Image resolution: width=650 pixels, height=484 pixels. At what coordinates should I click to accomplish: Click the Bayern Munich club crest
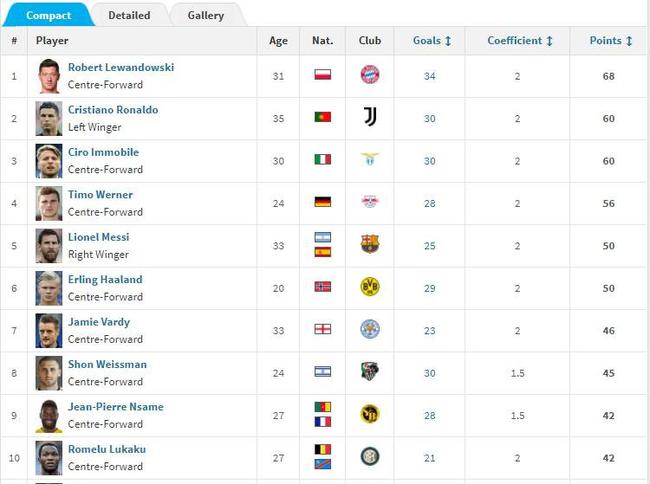pos(370,75)
